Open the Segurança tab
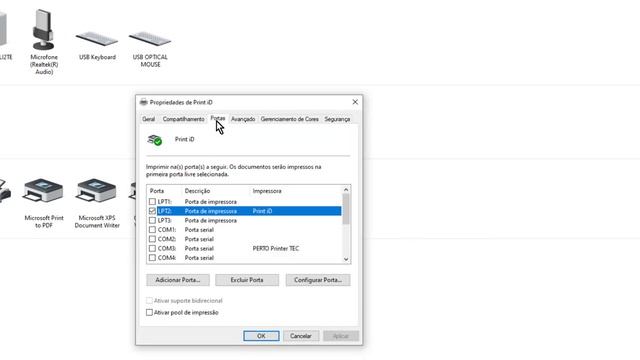640x360 pixels. pyautogui.click(x=337, y=119)
